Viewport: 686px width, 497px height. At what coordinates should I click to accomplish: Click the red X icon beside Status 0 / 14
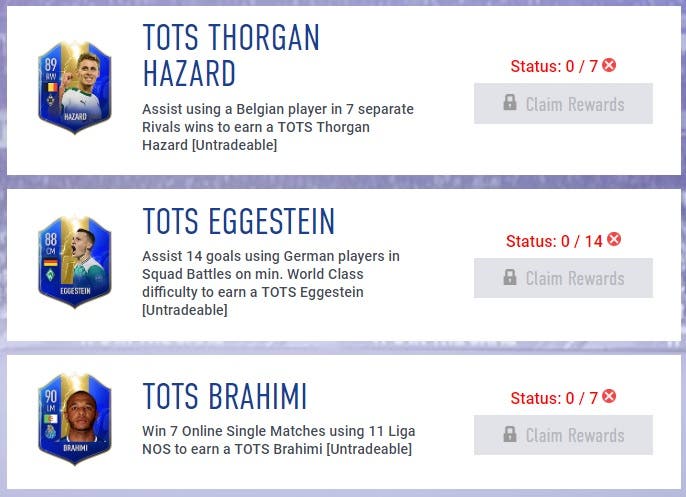point(614,239)
